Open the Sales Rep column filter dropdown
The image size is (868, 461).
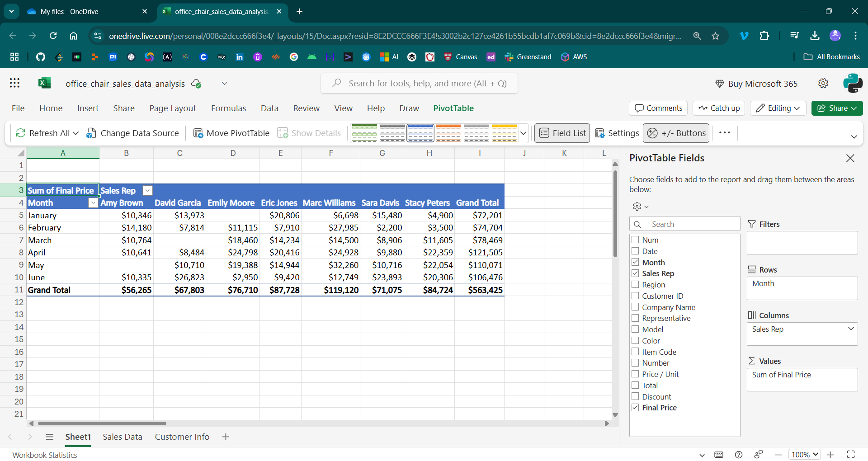coord(147,191)
